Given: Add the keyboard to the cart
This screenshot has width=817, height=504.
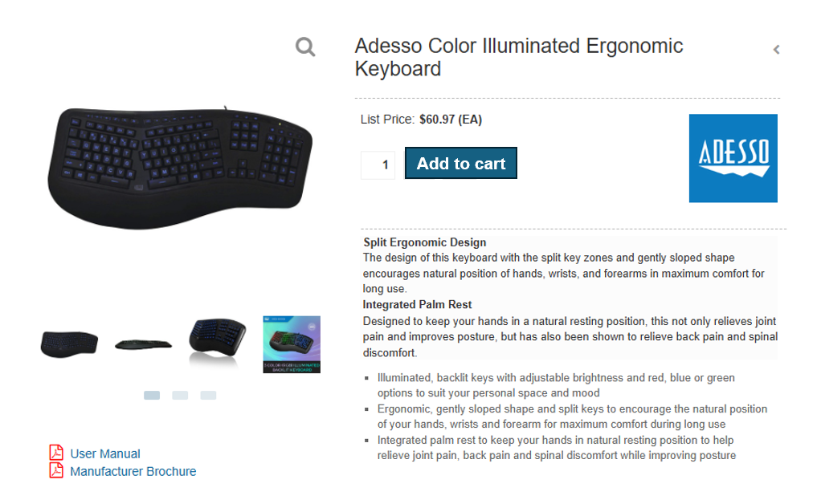Looking at the screenshot, I should click(460, 164).
